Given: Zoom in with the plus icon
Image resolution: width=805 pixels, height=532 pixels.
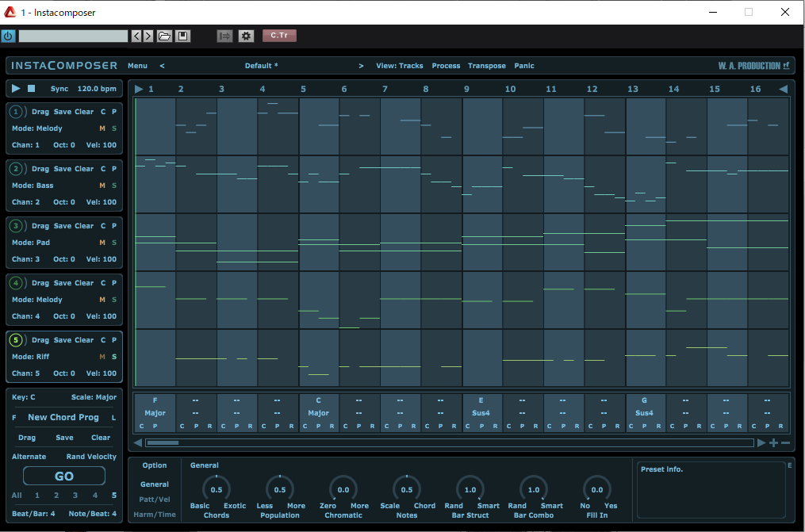Looking at the screenshot, I should click(773, 442).
